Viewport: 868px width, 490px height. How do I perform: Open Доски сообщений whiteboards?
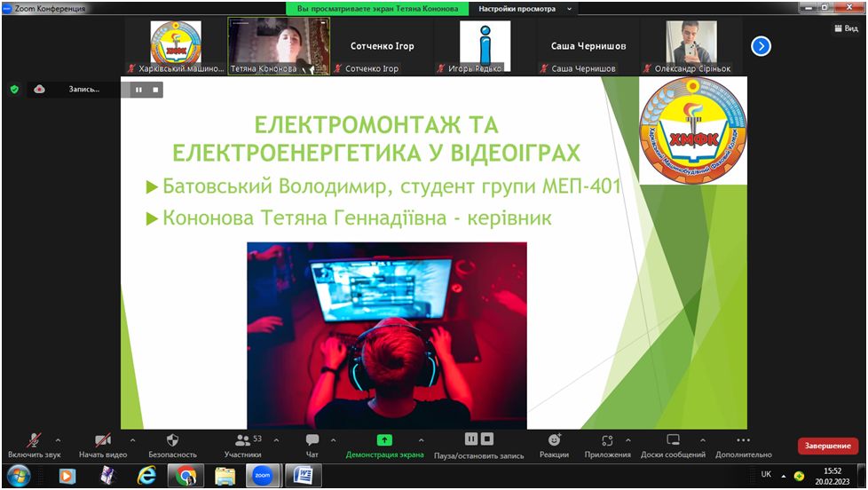click(673, 446)
